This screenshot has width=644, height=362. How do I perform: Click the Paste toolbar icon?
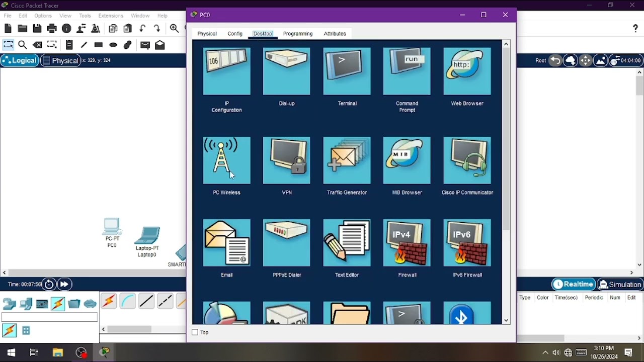coord(128,29)
